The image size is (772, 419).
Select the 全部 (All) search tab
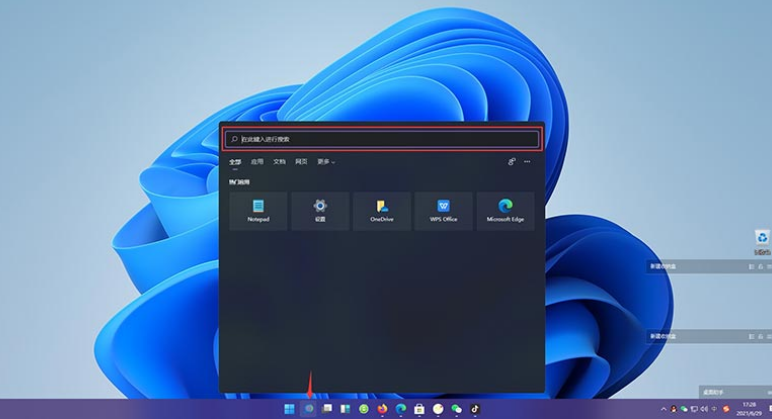235,161
